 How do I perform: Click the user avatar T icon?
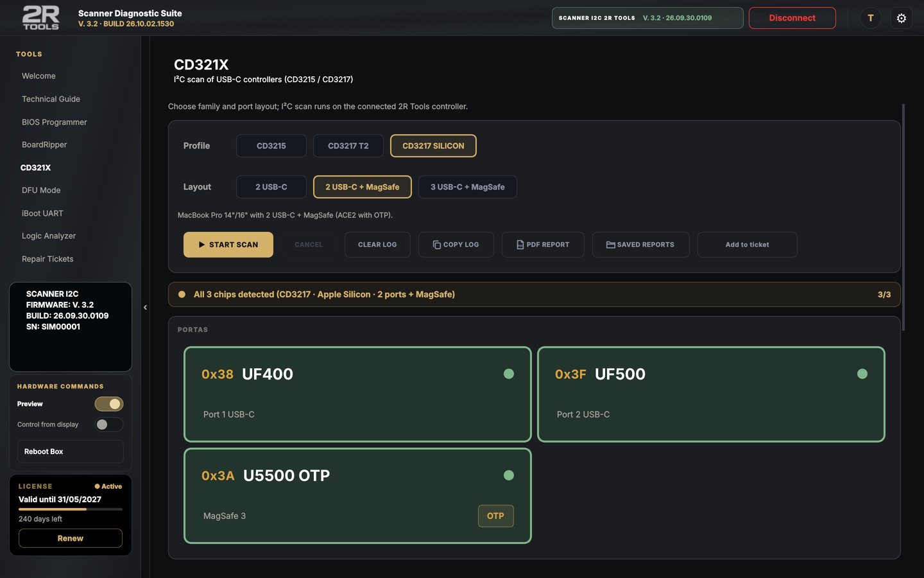(871, 18)
